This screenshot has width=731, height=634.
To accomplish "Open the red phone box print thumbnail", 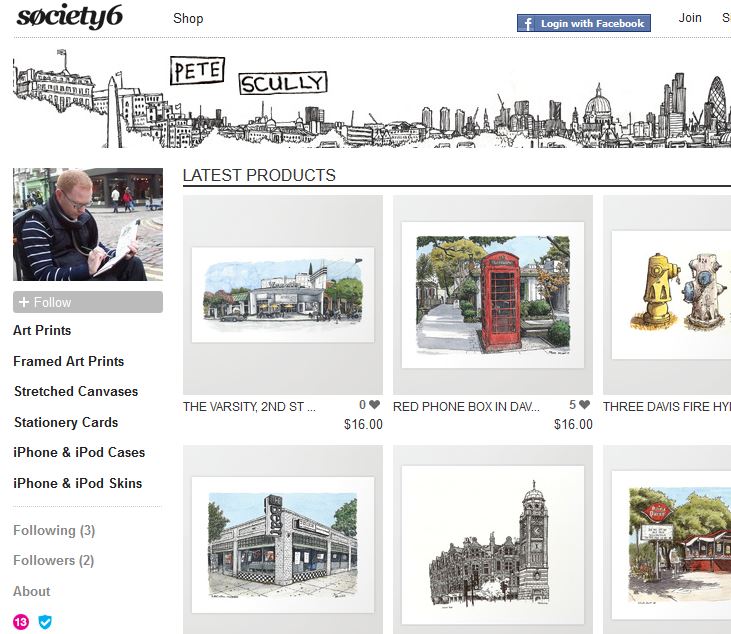I will [492, 295].
